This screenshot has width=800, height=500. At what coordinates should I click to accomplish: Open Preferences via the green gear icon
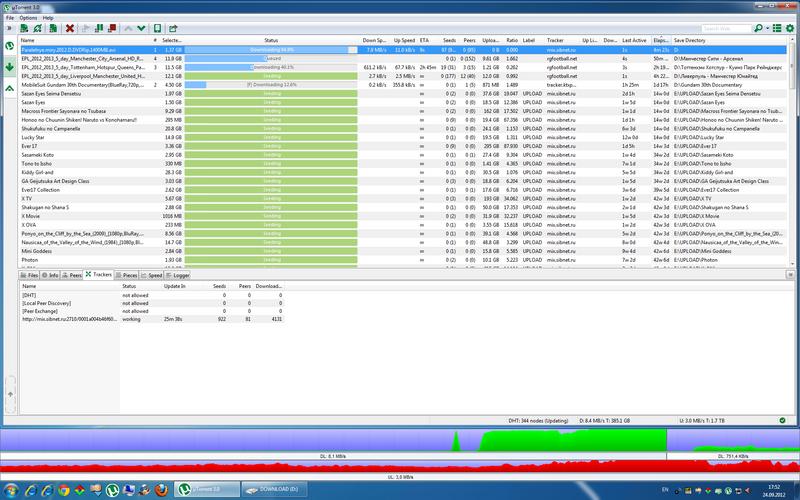pos(790,29)
